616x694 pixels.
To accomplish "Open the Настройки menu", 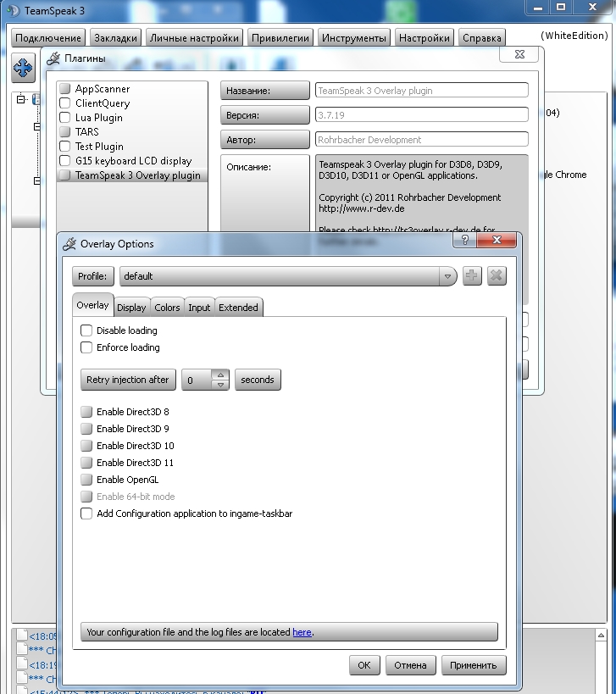I will click(x=425, y=38).
